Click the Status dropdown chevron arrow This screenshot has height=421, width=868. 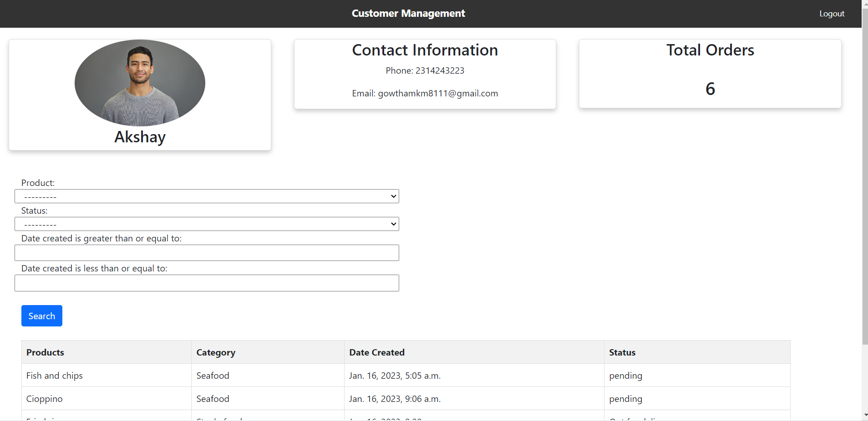click(x=392, y=224)
